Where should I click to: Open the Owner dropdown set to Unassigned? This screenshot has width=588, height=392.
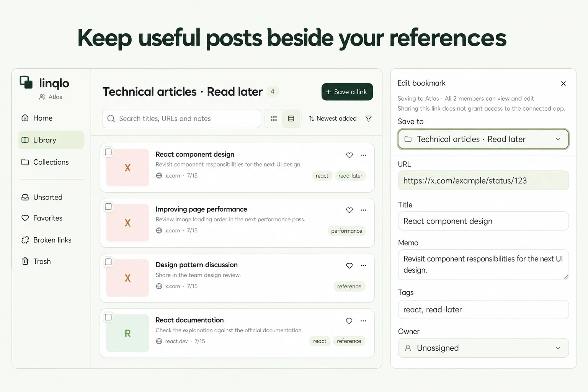483,348
